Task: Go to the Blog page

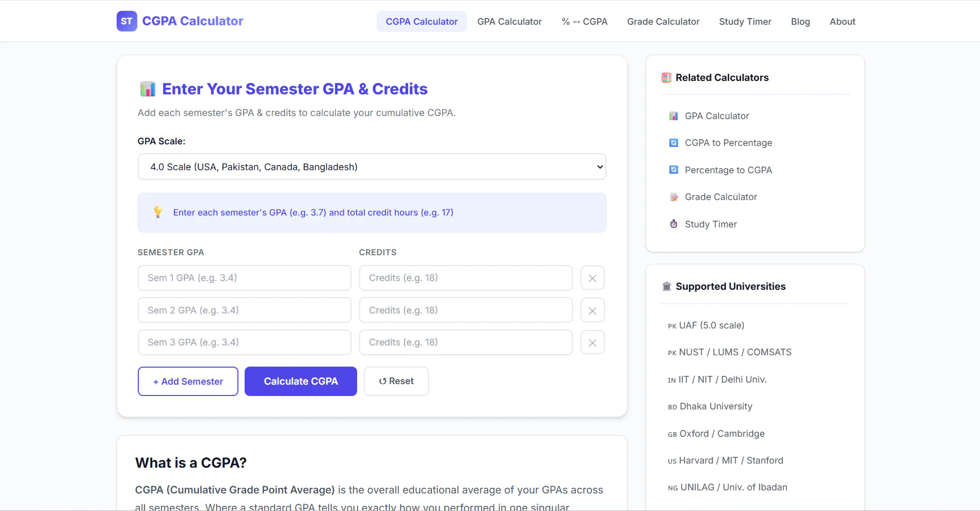Action: [800, 22]
